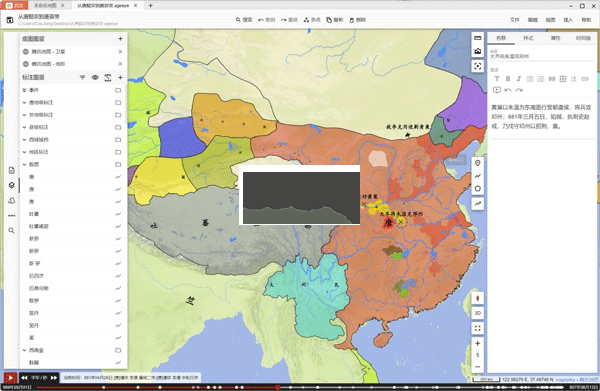The height and width of the screenshot is (391, 600).
Task: Expand the 唐地级标注 layer group
Action: point(24,103)
